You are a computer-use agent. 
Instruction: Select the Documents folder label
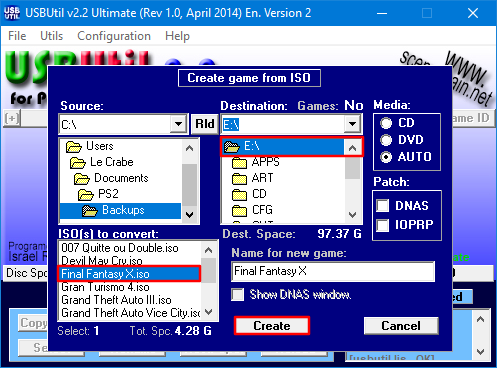[x=121, y=178]
